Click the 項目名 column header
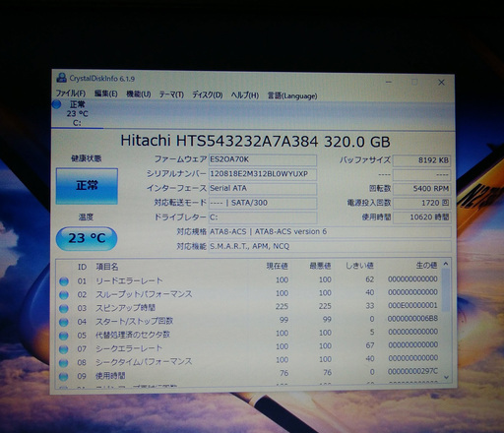The image size is (504, 433). point(107,267)
